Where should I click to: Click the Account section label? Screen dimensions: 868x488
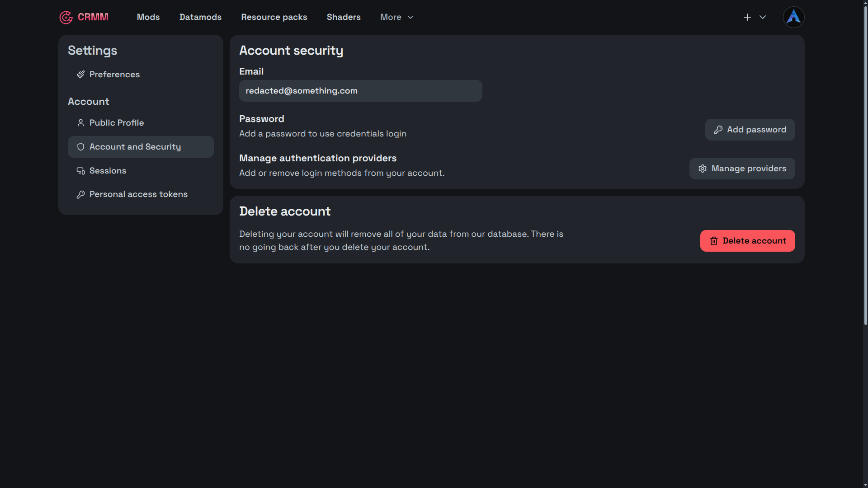(x=89, y=102)
